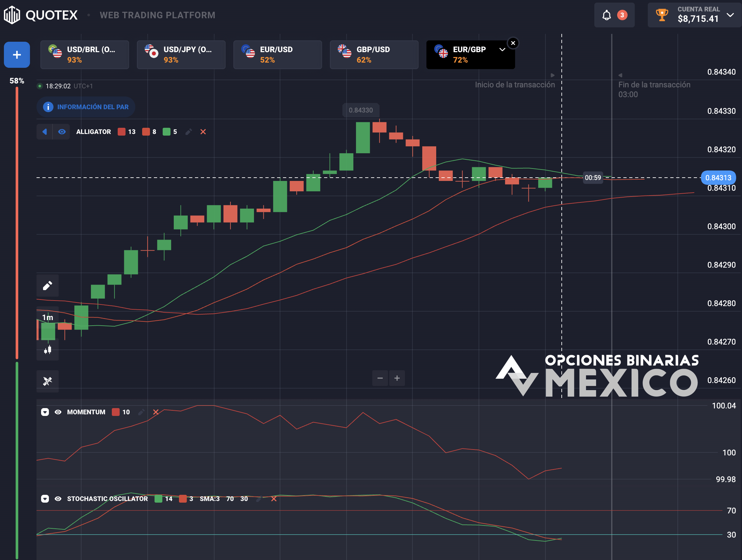Click the Quotex logo icon
The width and height of the screenshot is (742, 560).
12,15
